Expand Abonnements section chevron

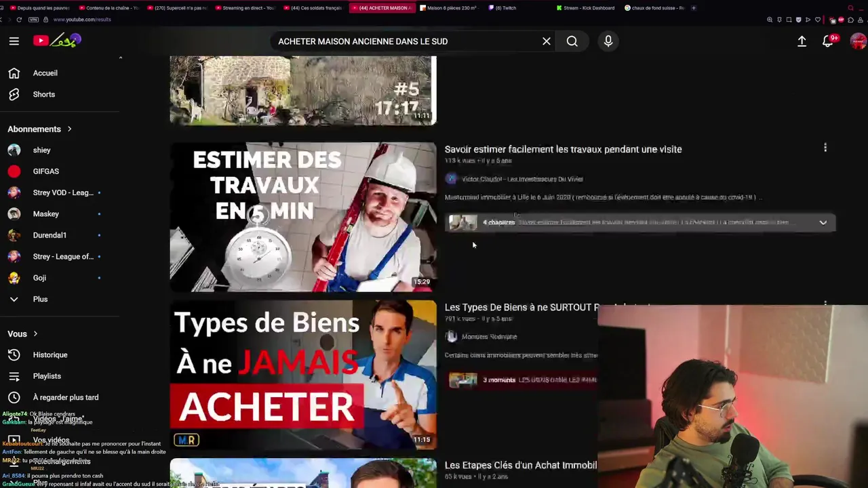pyautogui.click(x=69, y=129)
